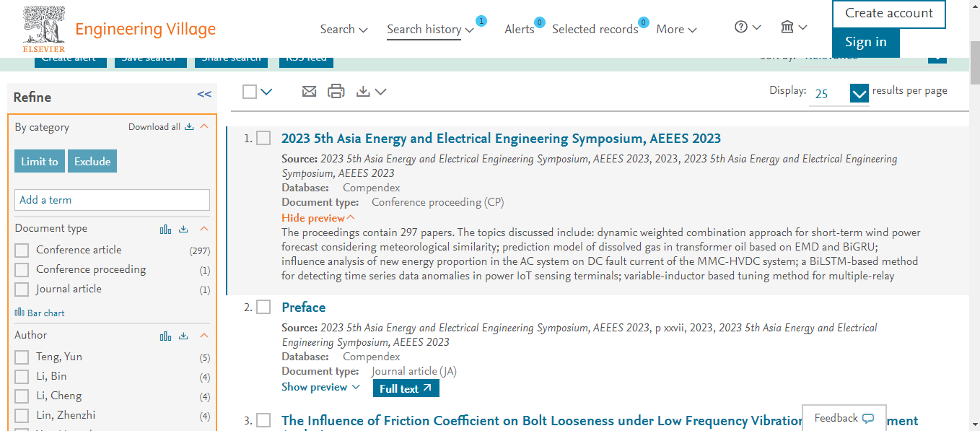
Task: Click the 'Journal article (JA)' document type text
Action: click(414, 372)
